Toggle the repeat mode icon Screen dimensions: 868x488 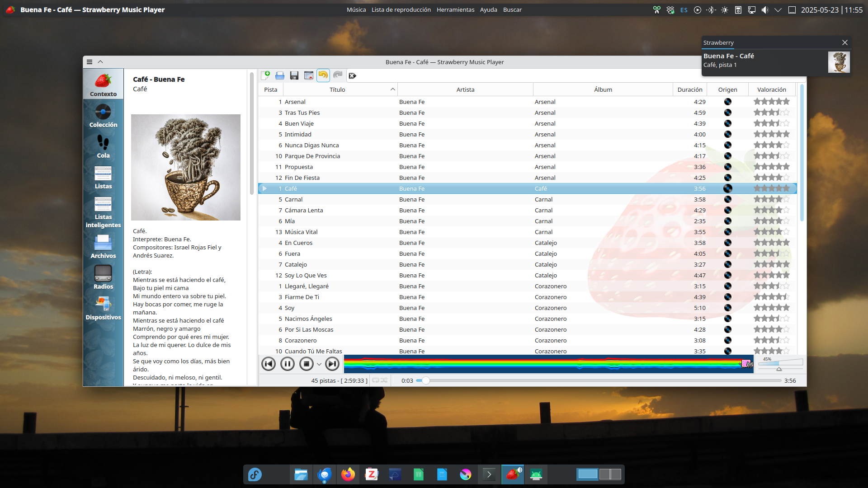[375, 380]
